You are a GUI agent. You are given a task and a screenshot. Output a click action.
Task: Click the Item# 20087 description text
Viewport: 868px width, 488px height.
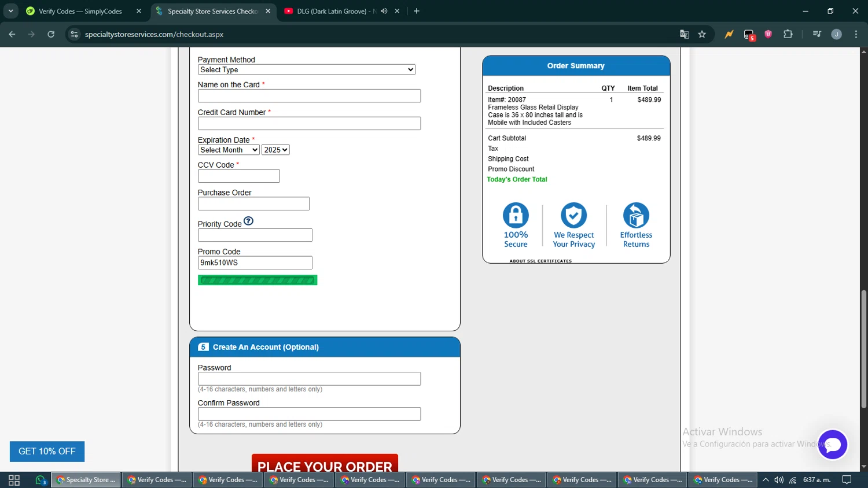535,111
